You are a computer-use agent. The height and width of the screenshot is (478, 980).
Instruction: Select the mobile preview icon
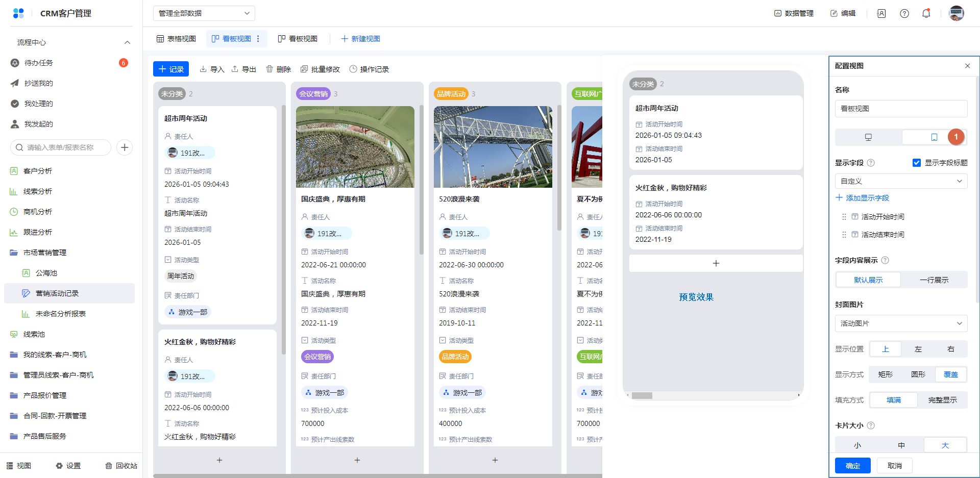[x=934, y=137]
